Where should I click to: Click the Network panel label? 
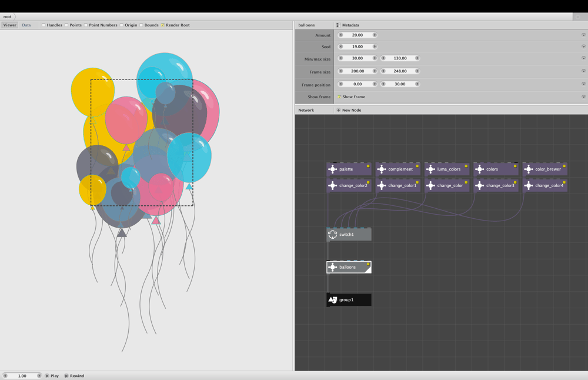tap(306, 110)
